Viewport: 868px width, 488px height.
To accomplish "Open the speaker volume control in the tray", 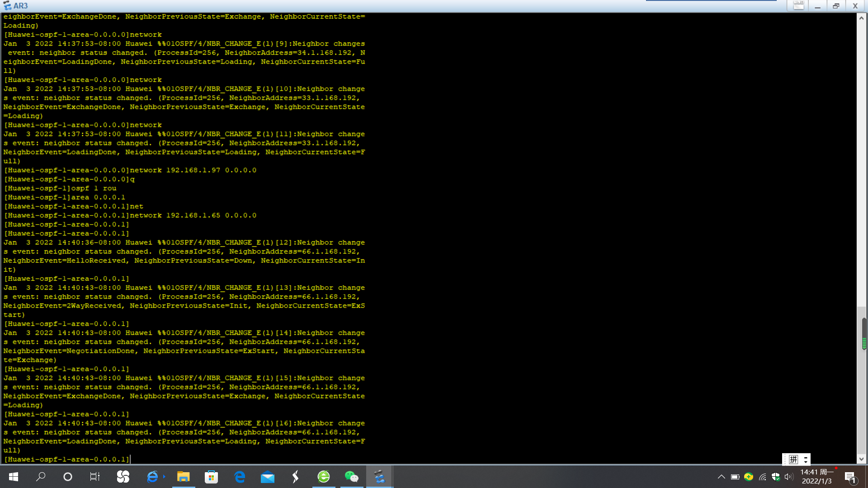I will click(x=789, y=477).
